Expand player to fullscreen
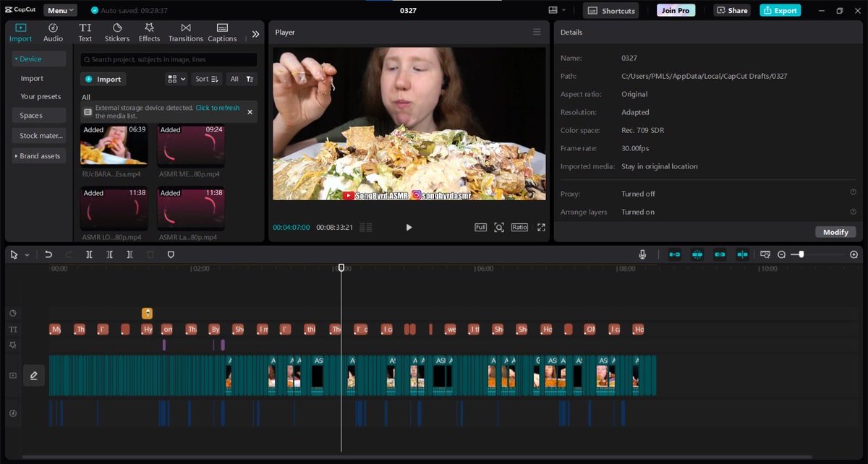Viewport: 868px width, 464px height. (541, 227)
